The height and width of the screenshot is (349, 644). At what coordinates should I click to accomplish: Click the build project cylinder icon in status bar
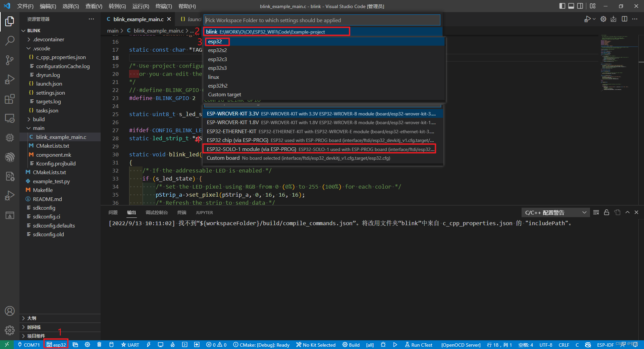click(111, 345)
